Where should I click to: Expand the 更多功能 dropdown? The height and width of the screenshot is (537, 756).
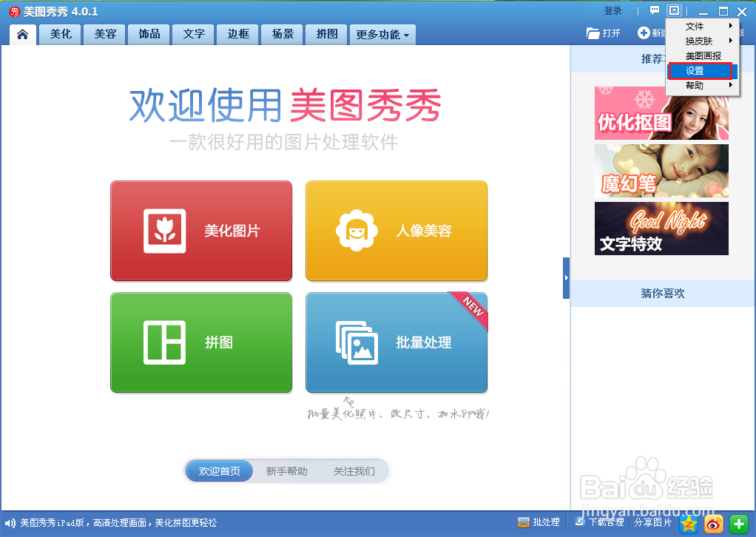[382, 35]
